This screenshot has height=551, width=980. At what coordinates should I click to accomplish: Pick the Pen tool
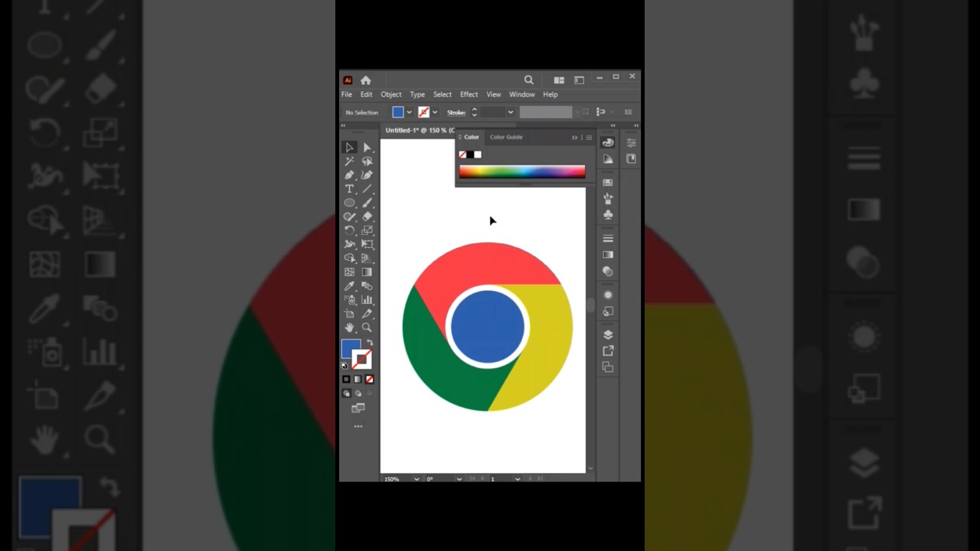click(349, 175)
